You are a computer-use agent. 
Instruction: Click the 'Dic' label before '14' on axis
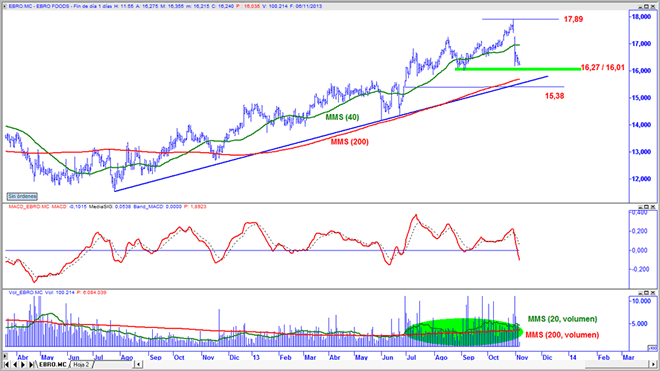coord(547,357)
